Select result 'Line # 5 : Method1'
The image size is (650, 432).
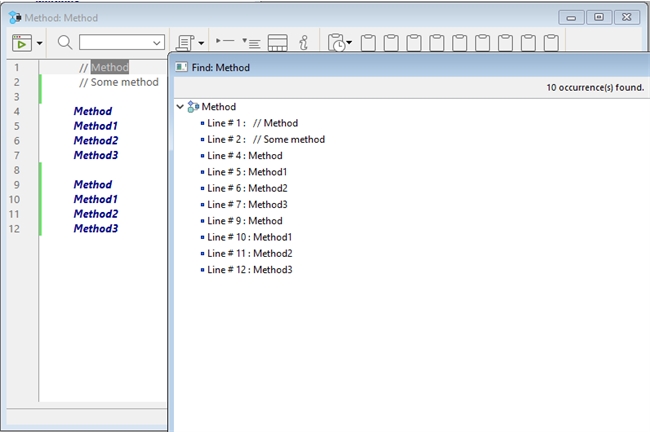247,172
